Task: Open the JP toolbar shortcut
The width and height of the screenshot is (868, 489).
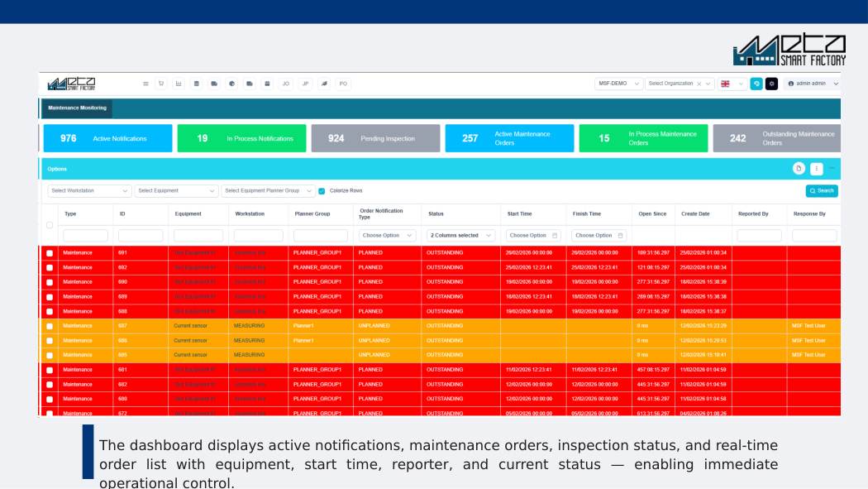Action: pyautogui.click(x=305, y=84)
